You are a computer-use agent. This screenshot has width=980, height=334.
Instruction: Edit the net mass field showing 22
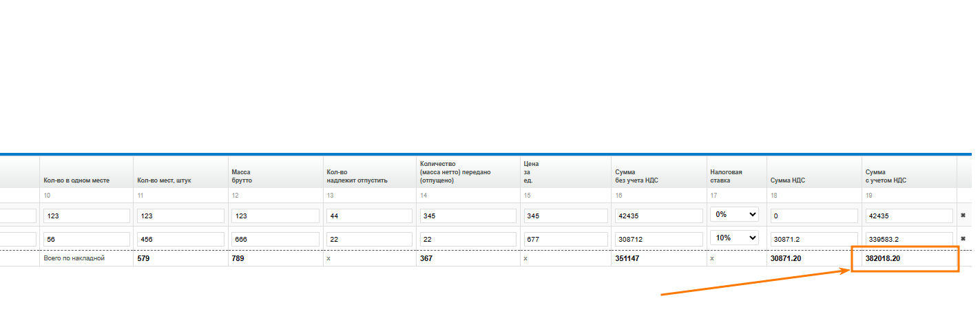pyautogui.click(x=468, y=238)
